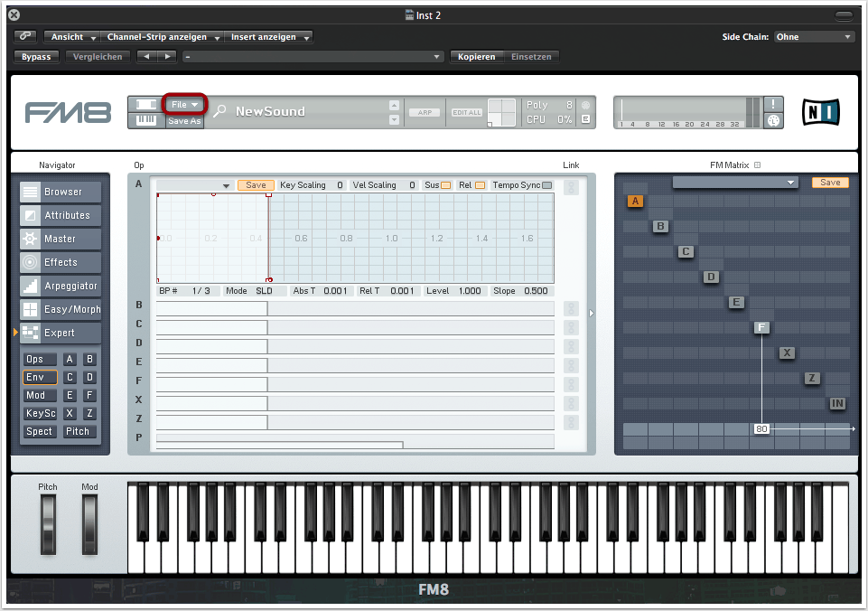
Task: Open the Ansicht menu
Action: point(71,37)
